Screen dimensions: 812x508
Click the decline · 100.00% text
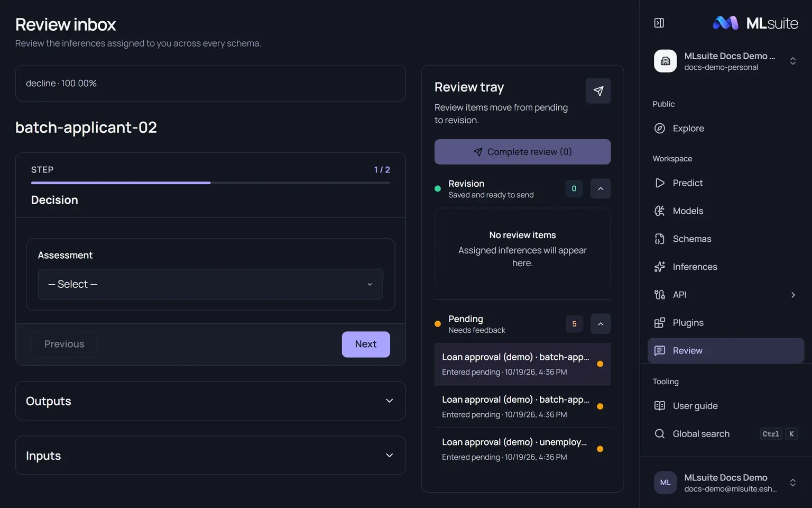tap(61, 83)
